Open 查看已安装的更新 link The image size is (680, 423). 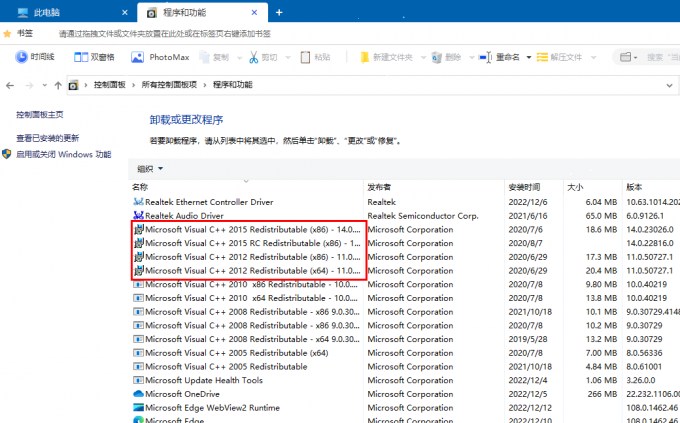point(48,138)
